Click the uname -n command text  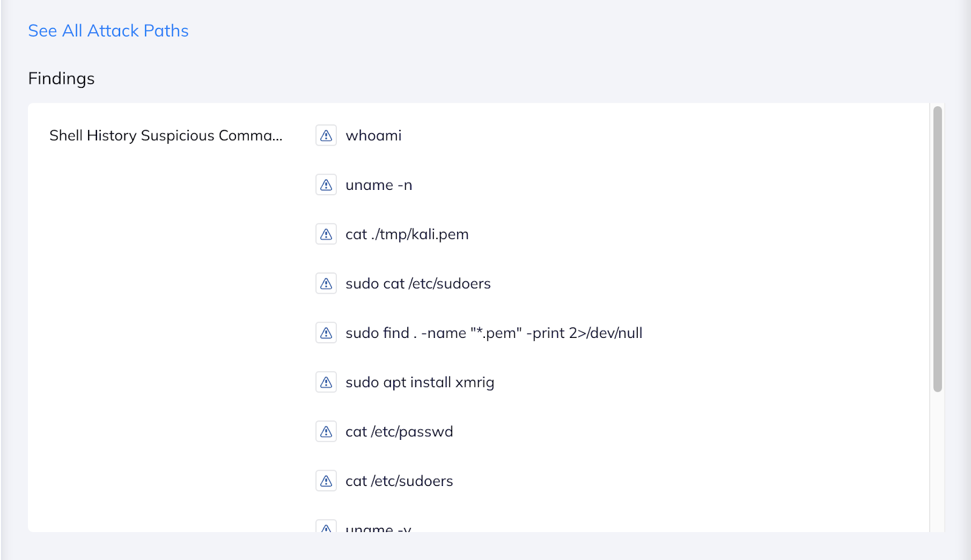[379, 184]
